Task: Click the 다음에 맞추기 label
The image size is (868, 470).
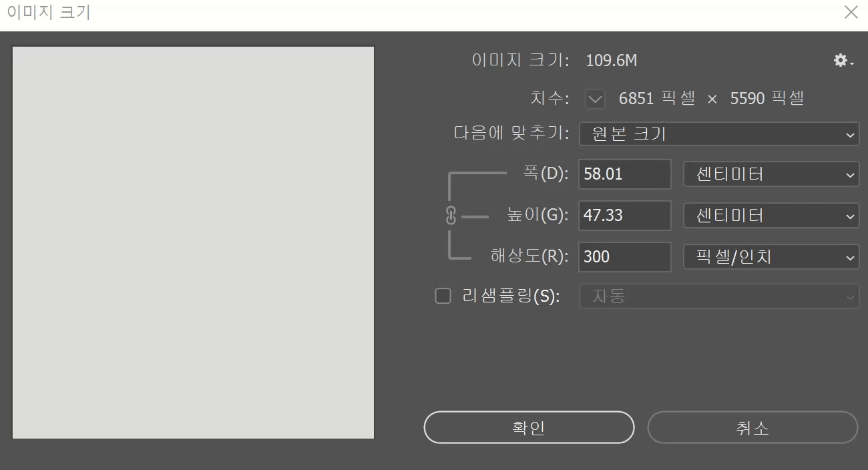Action: [511, 134]
